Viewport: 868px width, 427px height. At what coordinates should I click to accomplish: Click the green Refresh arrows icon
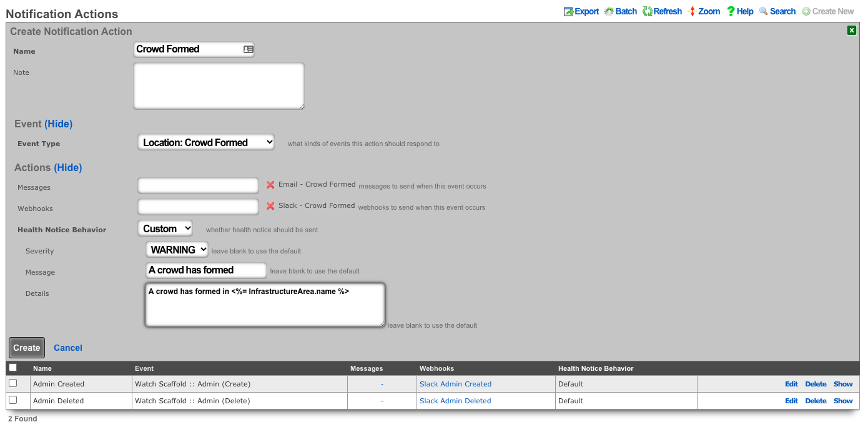tap(648, 11)
